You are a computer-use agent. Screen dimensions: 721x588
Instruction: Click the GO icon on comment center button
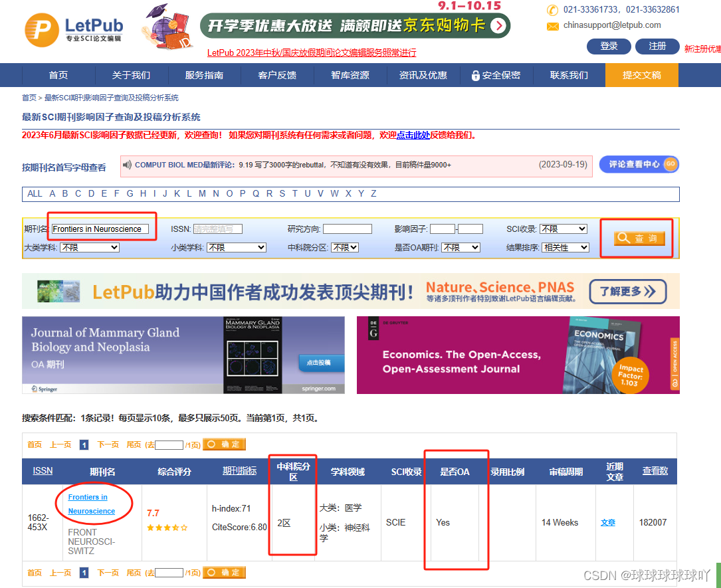click(670, 164)
